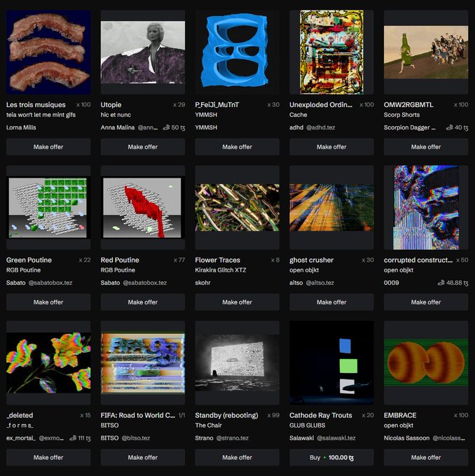Make offer on Green Poutine
475x476 pixels.
pyautogui.click(x=48, y=302)
